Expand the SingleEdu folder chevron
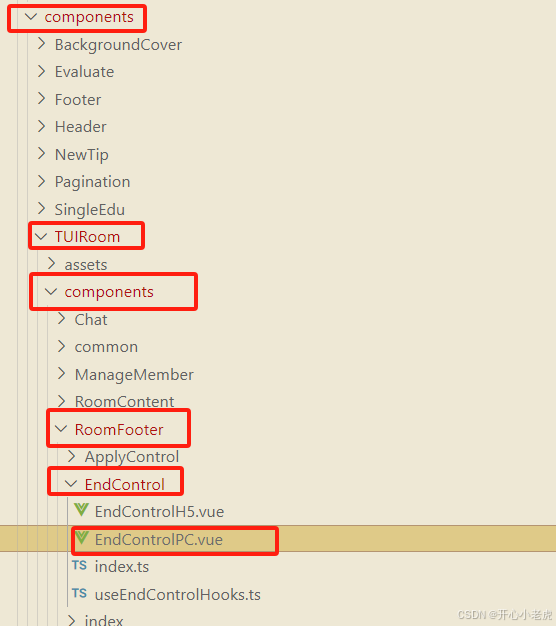Viewport: 556px width, 626px height. [41, 209]
